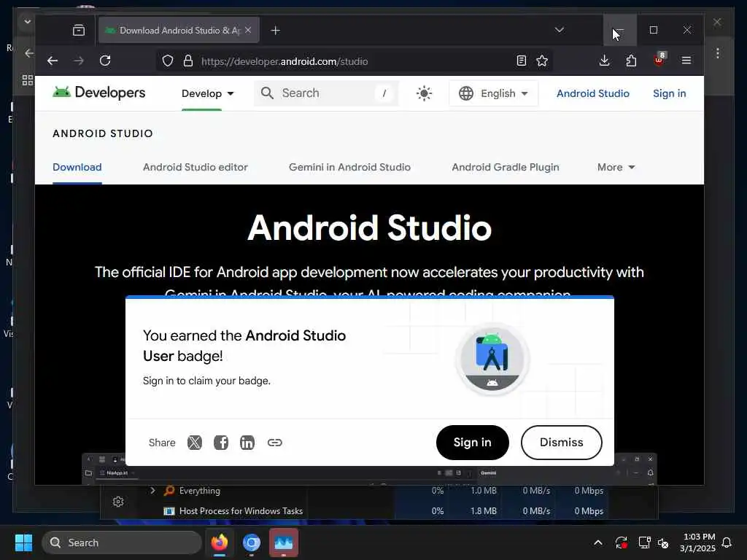Screen dimensions: 747x560
Task: Open Gemini in Android Studio tab
Action: (x=349, y=167)
